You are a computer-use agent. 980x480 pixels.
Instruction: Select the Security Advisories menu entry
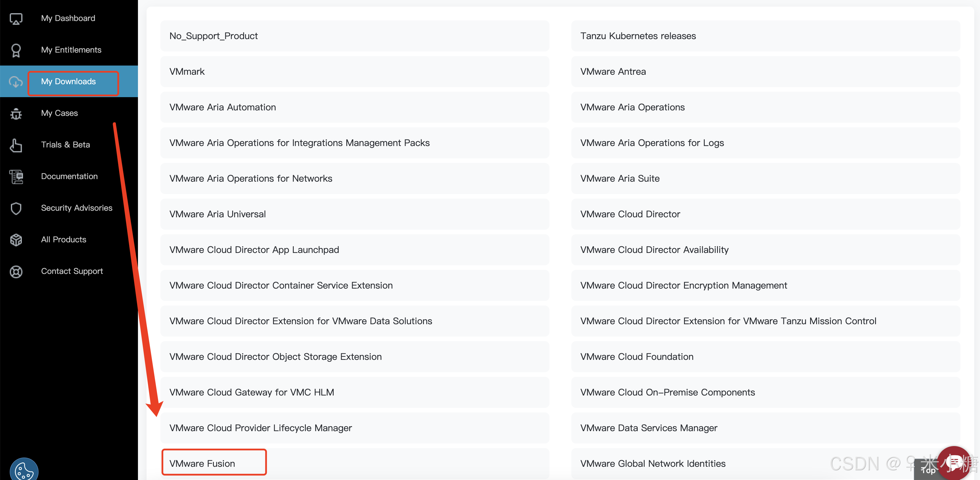[x=76, y=208]
